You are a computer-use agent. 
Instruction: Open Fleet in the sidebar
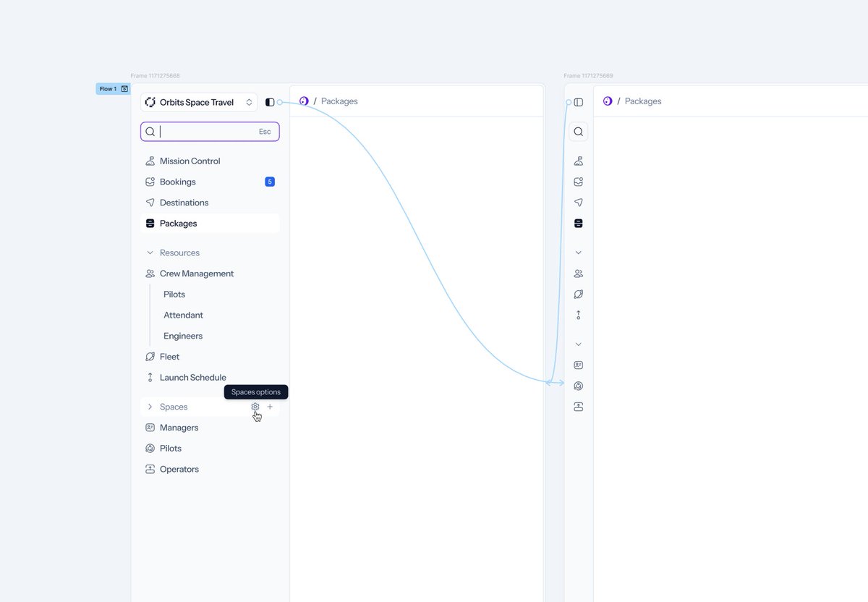(210, 357)
